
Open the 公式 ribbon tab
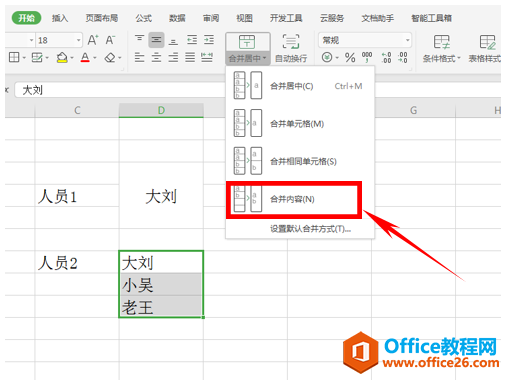(144, 18)
